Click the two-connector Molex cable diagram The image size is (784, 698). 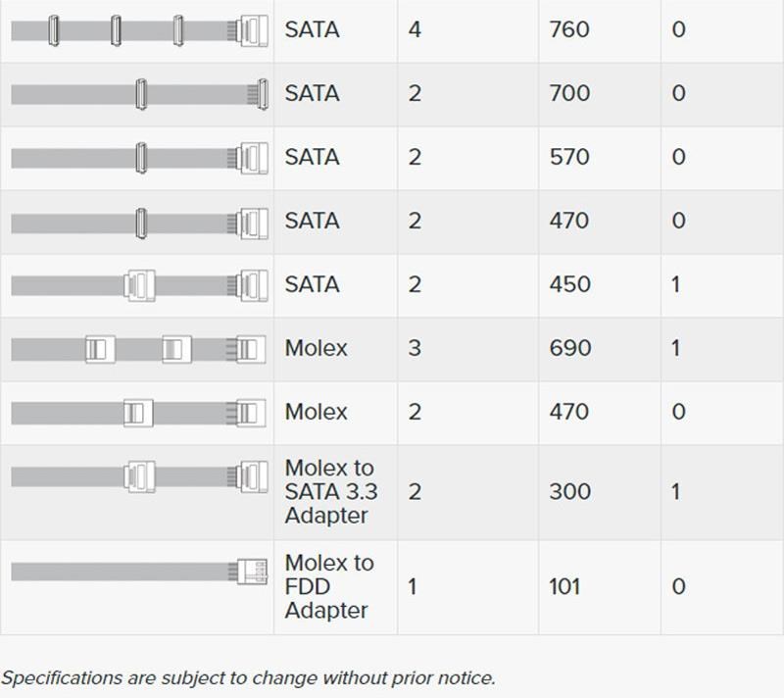point(139,413)
